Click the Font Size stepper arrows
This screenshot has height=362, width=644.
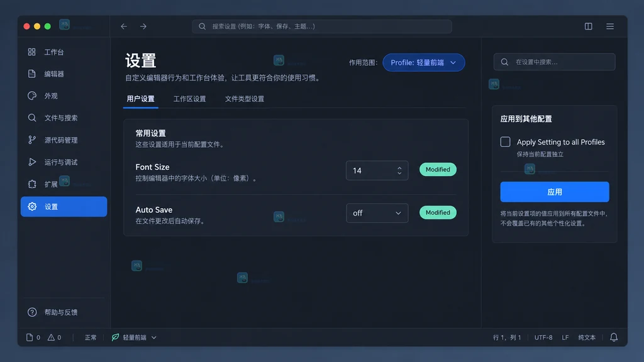(x=399, y=170)
